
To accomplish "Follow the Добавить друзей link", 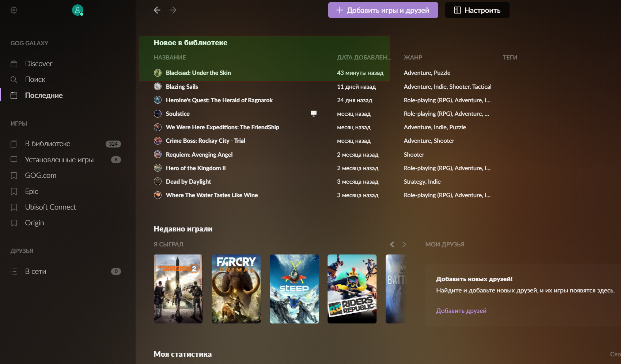I will (x=461, y=311).
